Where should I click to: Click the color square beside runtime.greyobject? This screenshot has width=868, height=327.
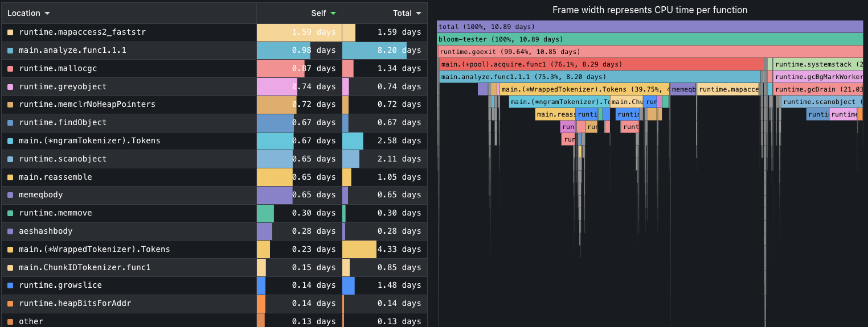click(10, 87)
